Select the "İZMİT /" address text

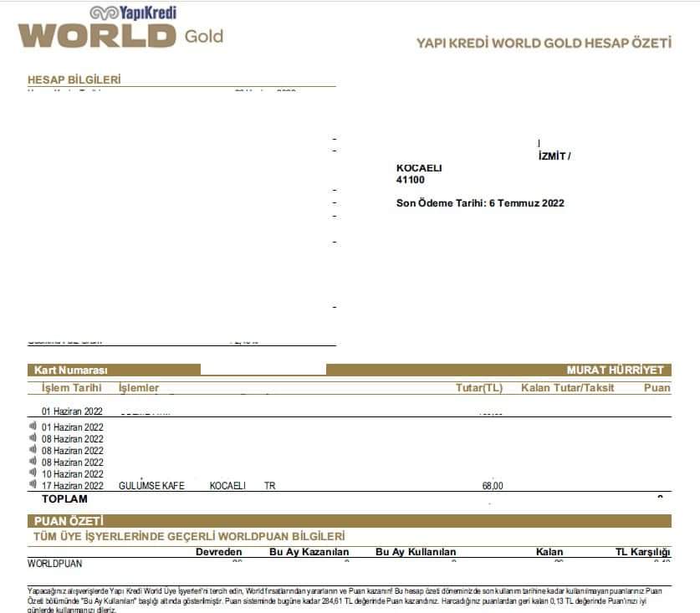(554, 156)
